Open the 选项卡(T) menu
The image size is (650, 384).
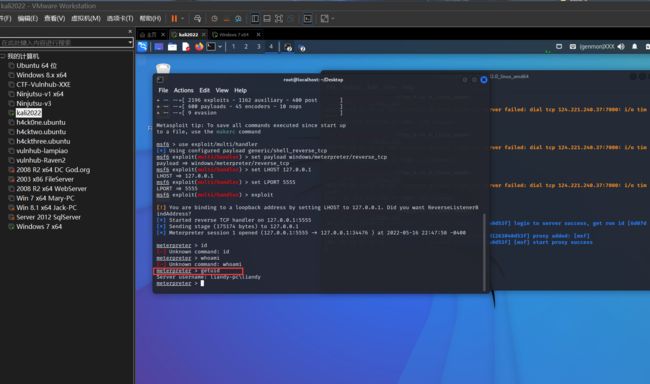coord(120,19)
